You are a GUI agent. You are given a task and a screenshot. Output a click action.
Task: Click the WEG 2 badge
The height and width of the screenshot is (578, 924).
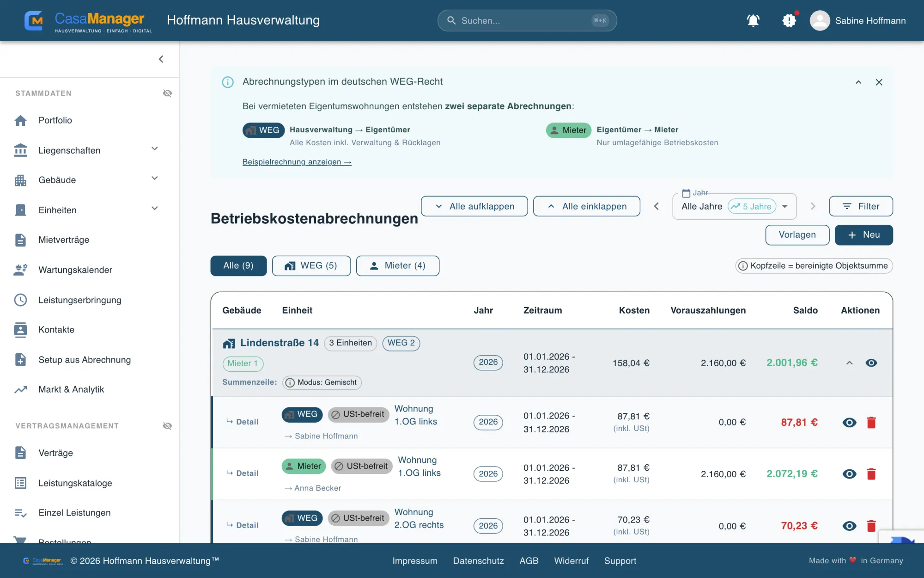(401, 343)
